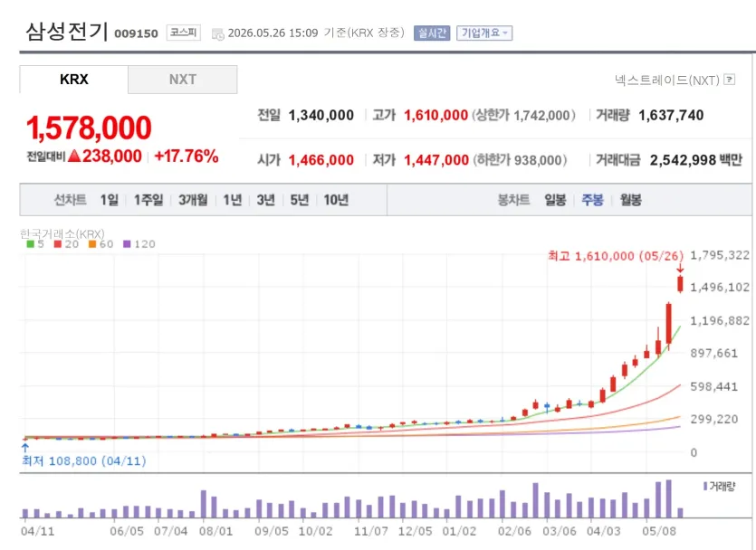Select the 10년 line chart
The height and width of the screenshot is (550, 756).
pos(336,199)
